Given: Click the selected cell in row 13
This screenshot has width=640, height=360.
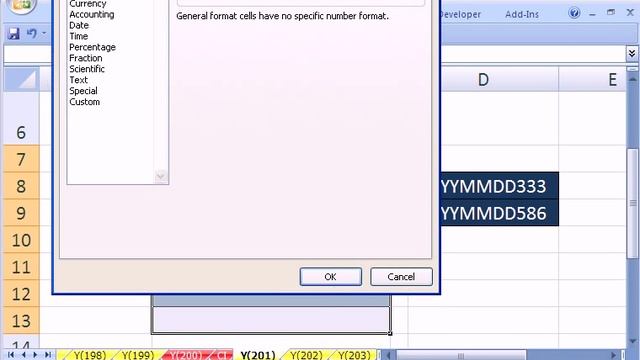Looking at the screenshot, I should click(x=271, y=320).
